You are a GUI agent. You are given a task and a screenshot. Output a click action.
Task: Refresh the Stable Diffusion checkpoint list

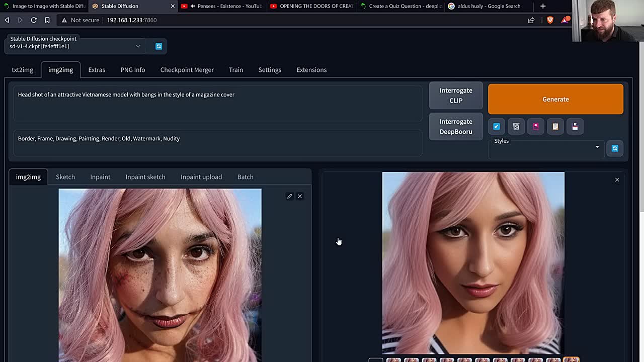(x=158, y=46)
